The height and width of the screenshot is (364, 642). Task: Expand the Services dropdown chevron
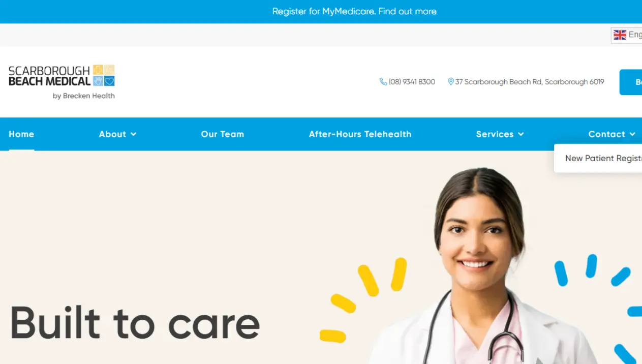click(521, 134)
